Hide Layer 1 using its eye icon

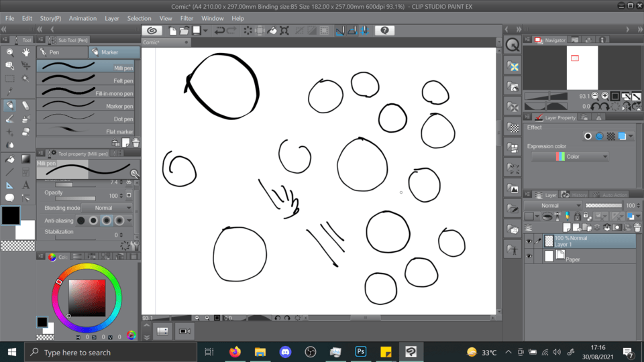[529, 241]
